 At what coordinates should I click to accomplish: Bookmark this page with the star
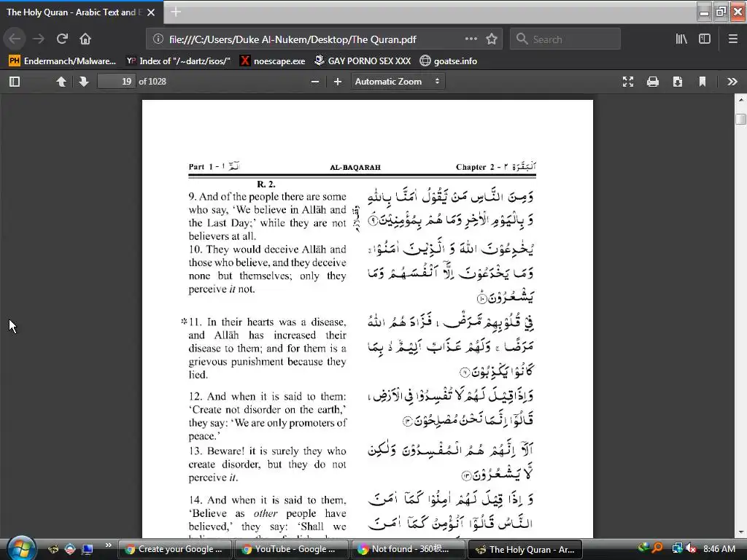point(492,39)
